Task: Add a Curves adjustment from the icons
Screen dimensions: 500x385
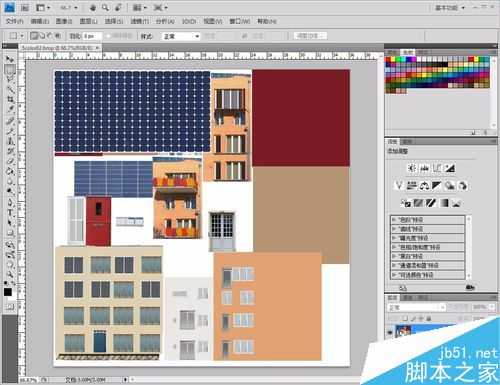Action: 437,168
